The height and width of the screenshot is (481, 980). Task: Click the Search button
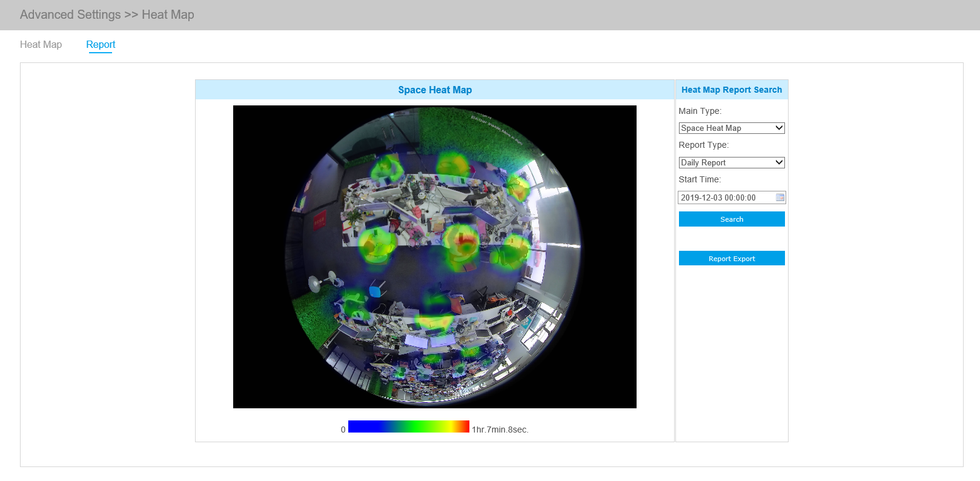click(732, 219)
